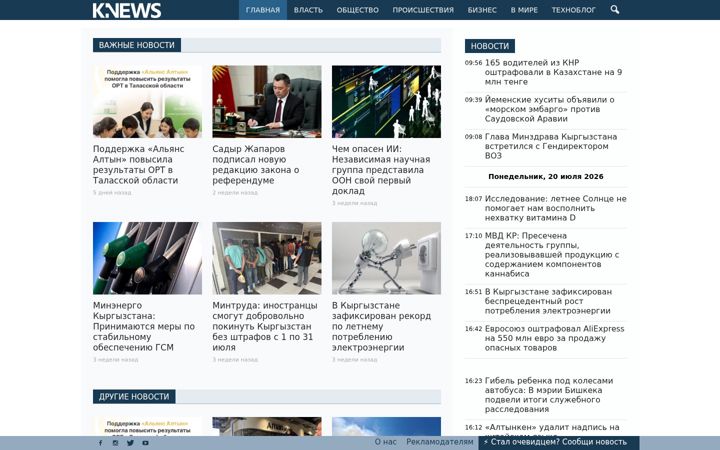Open the light bulb and socket image

[x=386, y=258]
